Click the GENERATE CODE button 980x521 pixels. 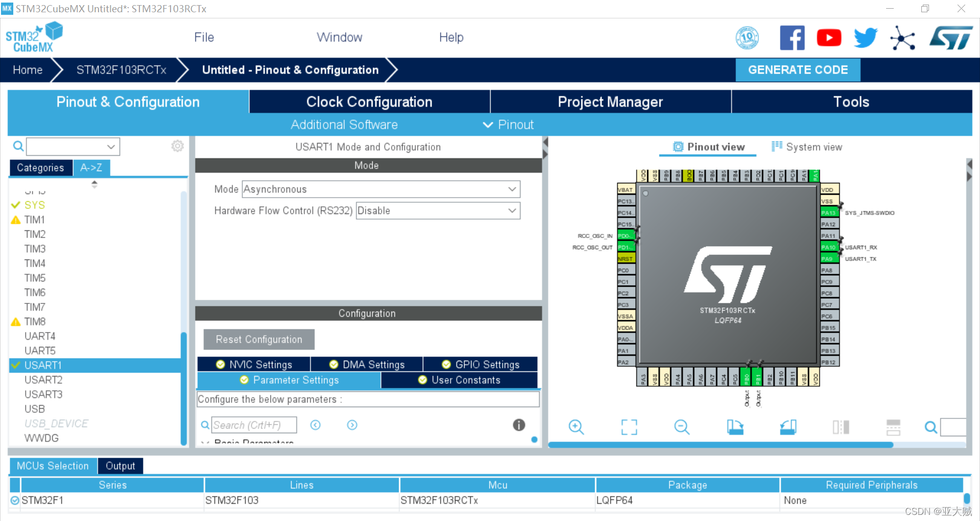click(797, 70)
